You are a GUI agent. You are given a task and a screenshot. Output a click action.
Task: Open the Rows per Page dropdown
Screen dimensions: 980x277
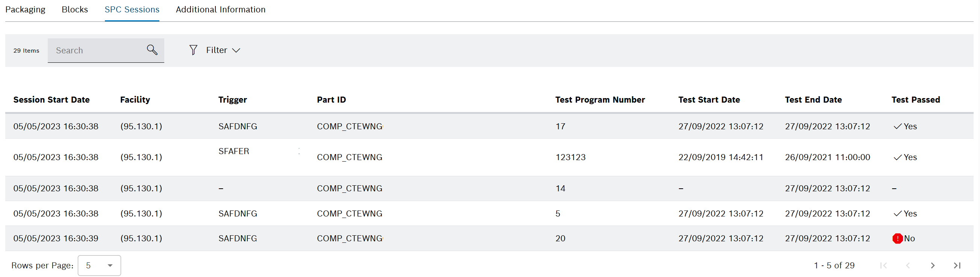coord(99,266)
